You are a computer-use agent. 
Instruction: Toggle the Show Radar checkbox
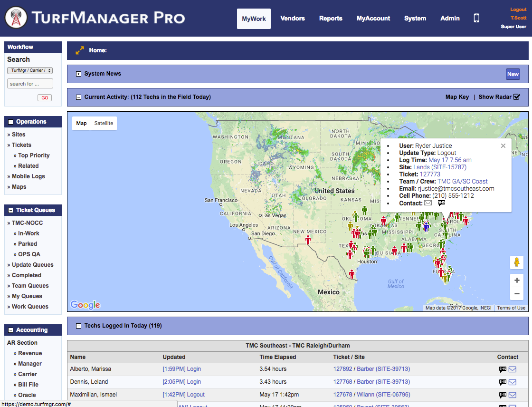pyautogui.click(x=516, y=97)
